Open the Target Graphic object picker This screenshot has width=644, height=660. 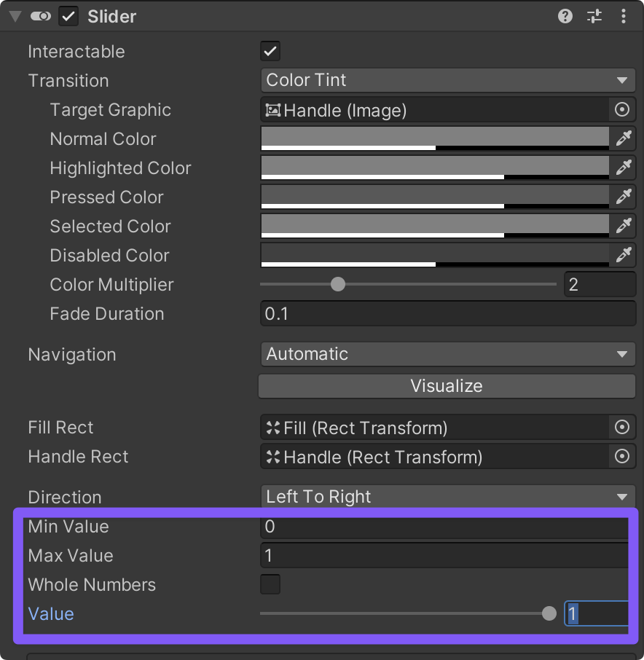click(622, 109)
